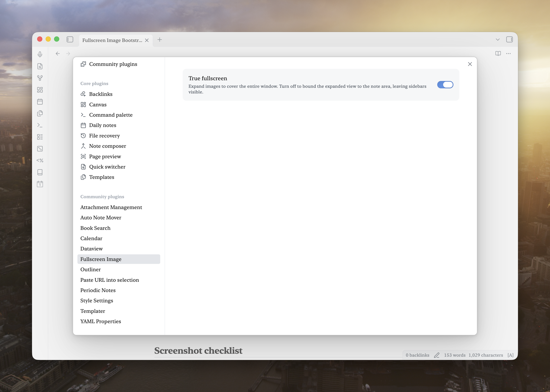Open Page preview plugin settings

tap(119, 156)
